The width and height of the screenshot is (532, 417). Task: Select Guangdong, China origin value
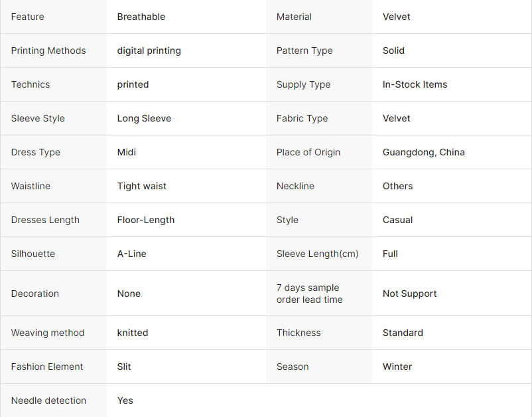coord(424,152)
